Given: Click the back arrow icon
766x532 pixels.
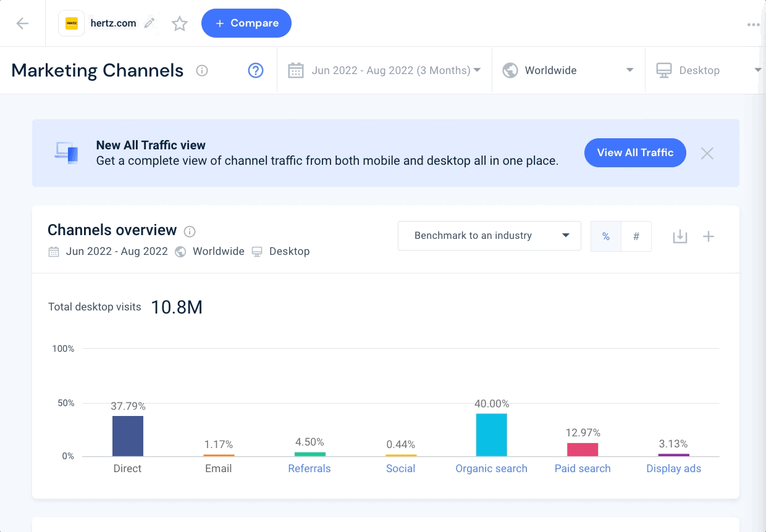Looking at the screenshot, I should [x=22, y=23].
